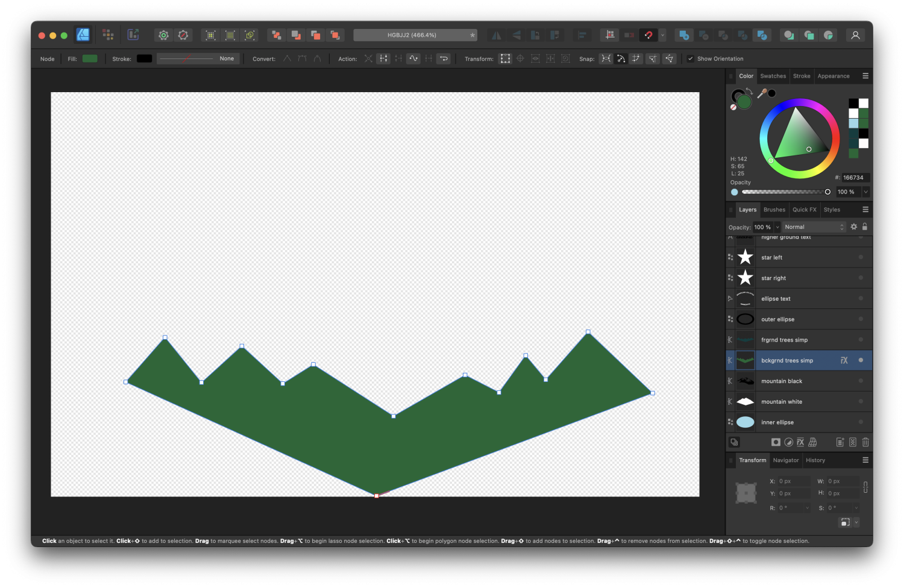Open the account sign-in button
Screen dimensions: 904x588
click(855, 35)
